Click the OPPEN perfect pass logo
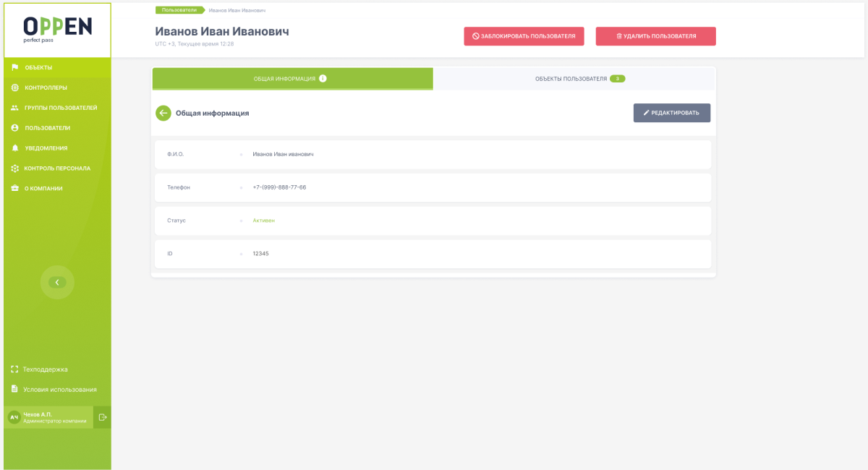The width and height of the screenshot is (868, 470). (x=58, y=30)
